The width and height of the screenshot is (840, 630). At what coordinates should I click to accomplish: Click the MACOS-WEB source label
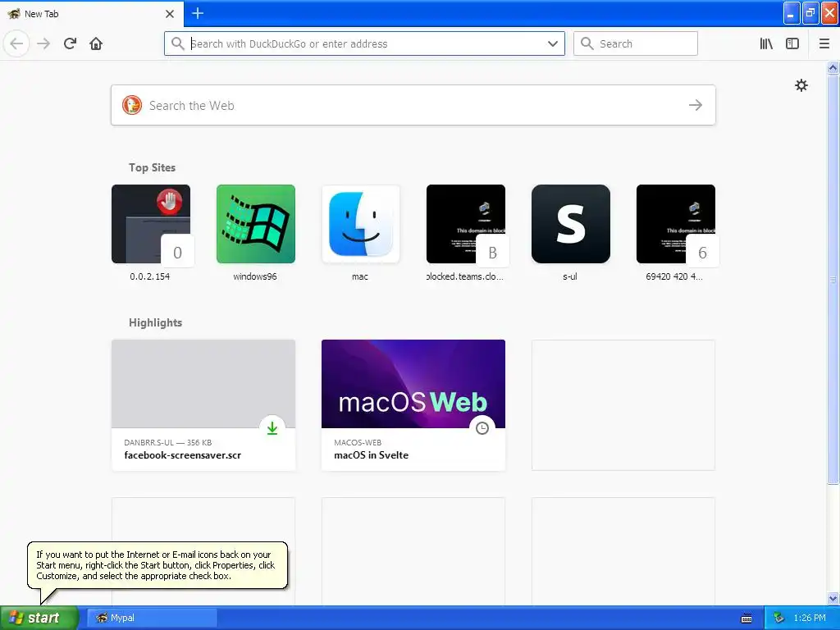tap(358, 442)
